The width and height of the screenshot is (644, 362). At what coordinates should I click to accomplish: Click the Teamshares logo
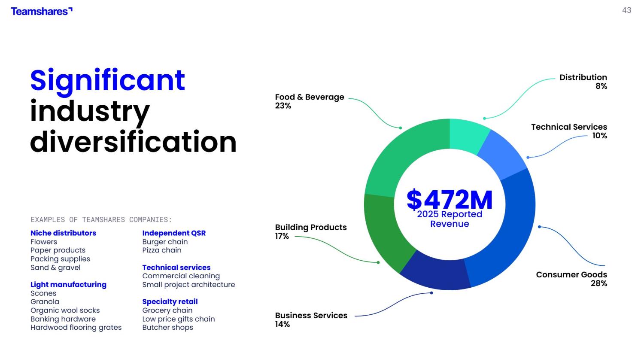click(41, 12)
